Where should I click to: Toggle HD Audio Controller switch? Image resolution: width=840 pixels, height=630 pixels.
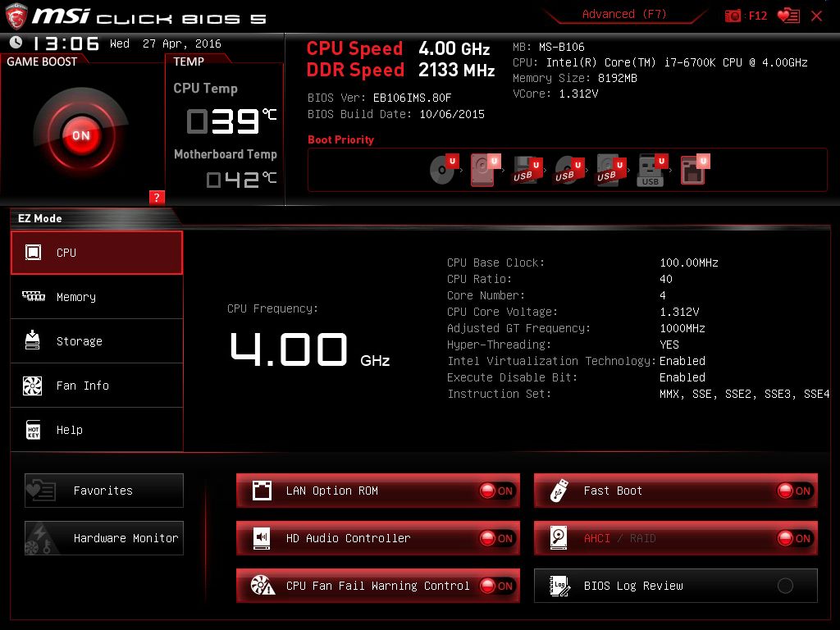coord(496,538)
